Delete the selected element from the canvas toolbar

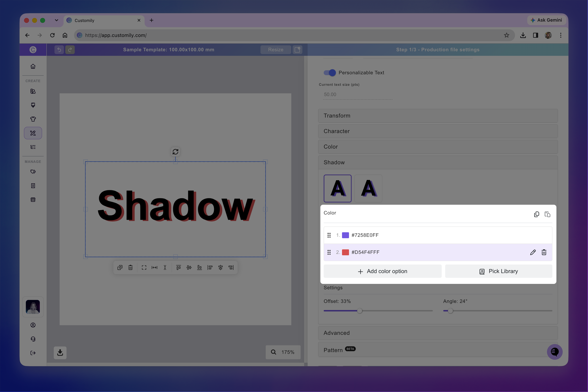pos(130,267)
